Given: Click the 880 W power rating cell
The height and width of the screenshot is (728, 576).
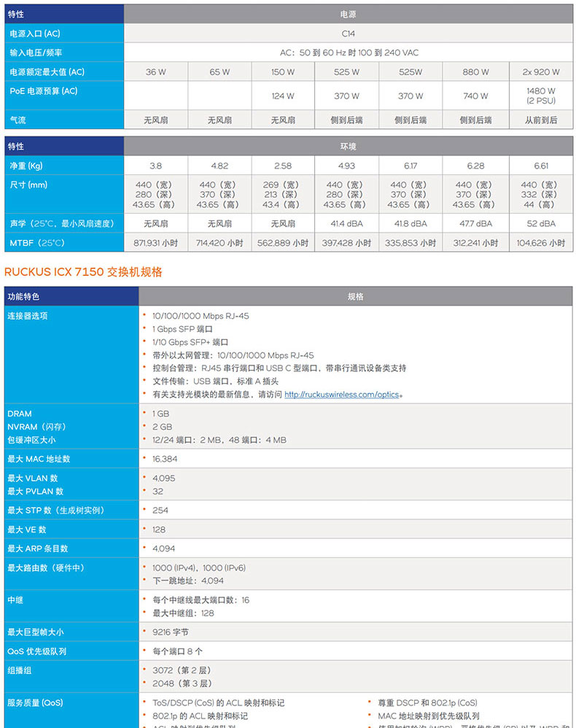Looking at the screenshot, I should pyautogui.click(x=475, y=72).
